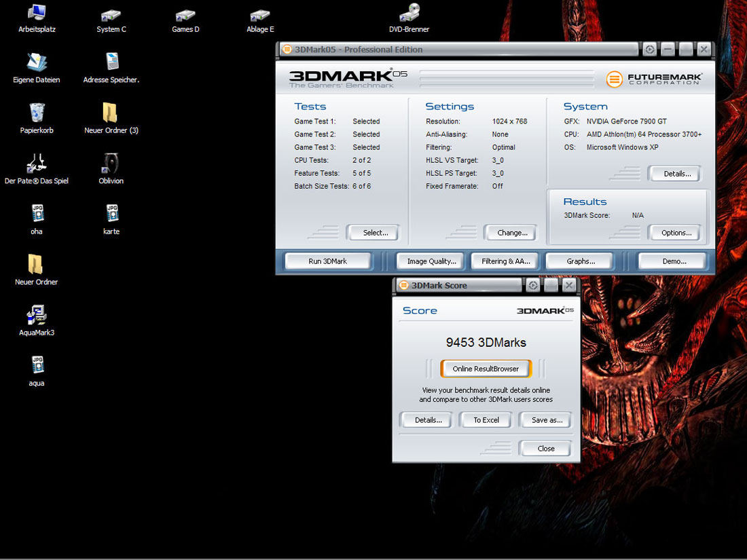This screenshot has width=747, height=560.
Task: Click the Anti-Aliasing None value
Action: (x=500, y=134)
